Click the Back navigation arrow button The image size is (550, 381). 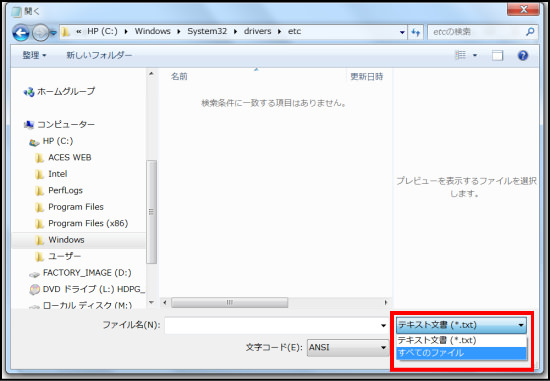(21, 33)
